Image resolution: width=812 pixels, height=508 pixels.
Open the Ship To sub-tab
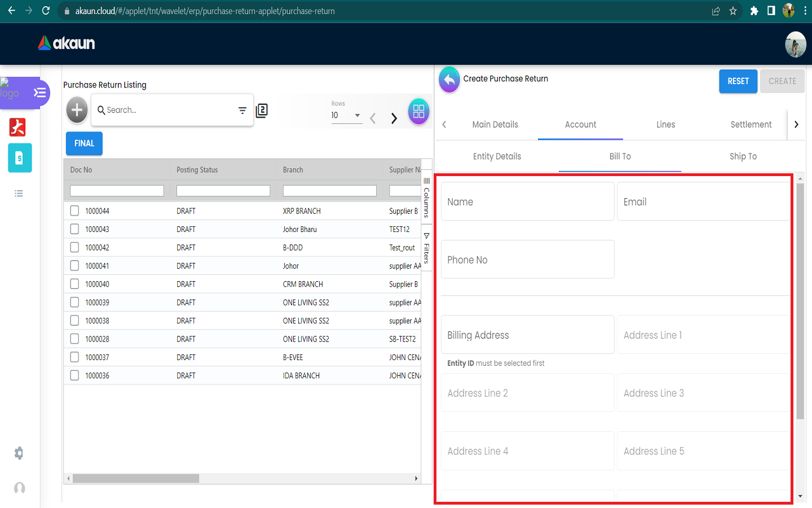743,156
